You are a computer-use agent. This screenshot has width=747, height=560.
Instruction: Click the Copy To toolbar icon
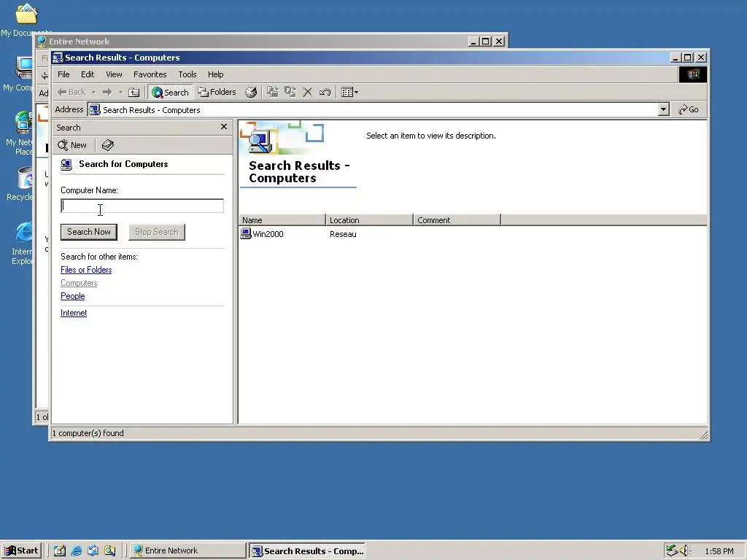coord(290,93)
